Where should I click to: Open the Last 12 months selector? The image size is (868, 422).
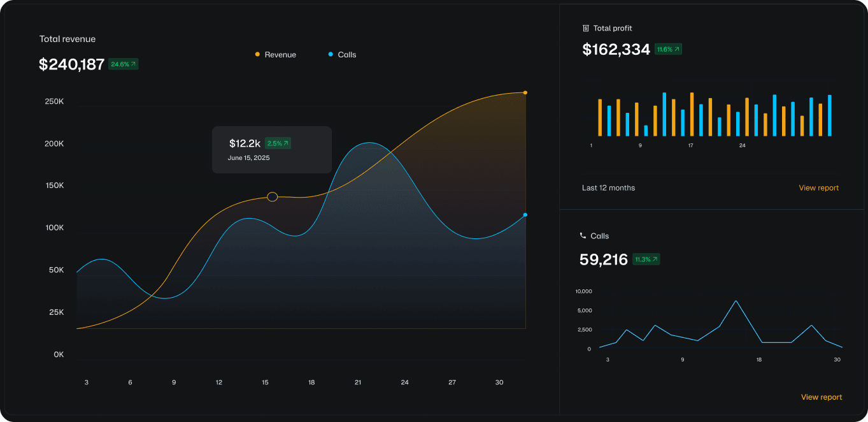(x=608, y=187)
